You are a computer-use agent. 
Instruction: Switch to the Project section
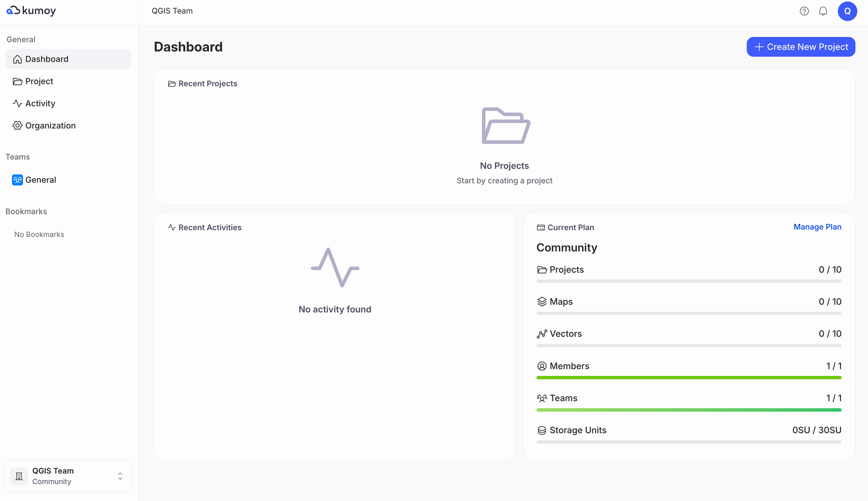[39, 81]
